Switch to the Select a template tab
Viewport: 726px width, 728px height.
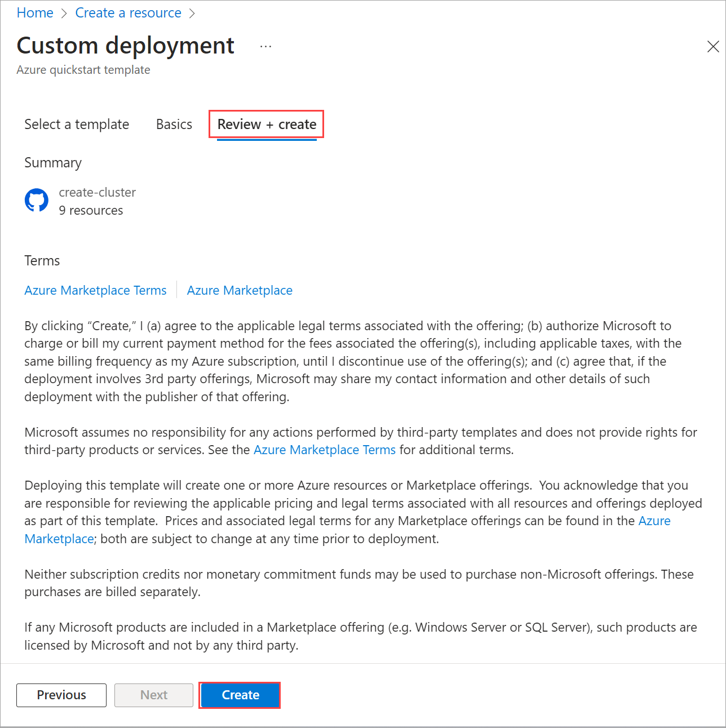(x=77, y=125)
